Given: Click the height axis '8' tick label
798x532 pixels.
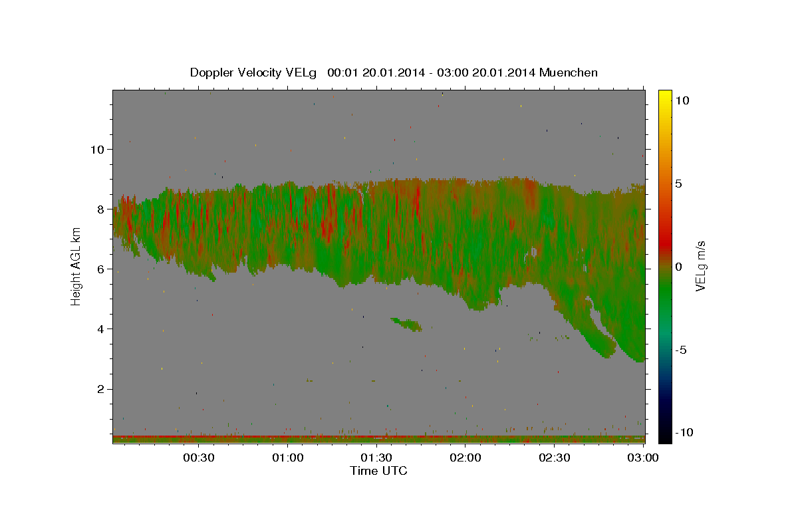Looking at the screenshot, I should pos(99,209).
